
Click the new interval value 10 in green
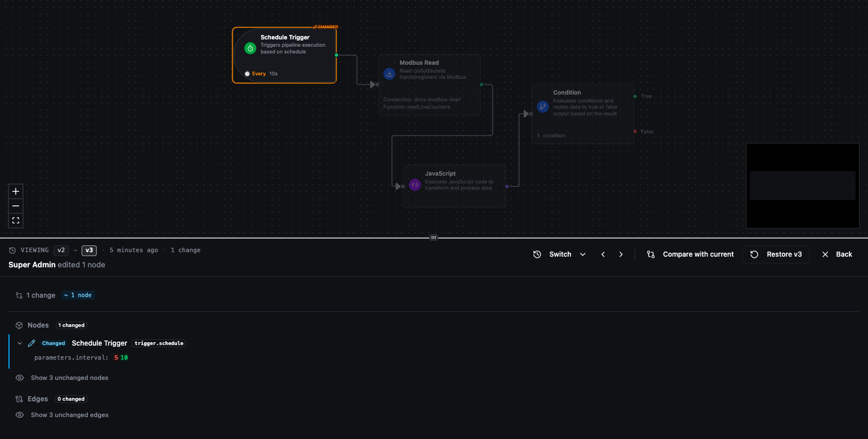tap(124, 358)
